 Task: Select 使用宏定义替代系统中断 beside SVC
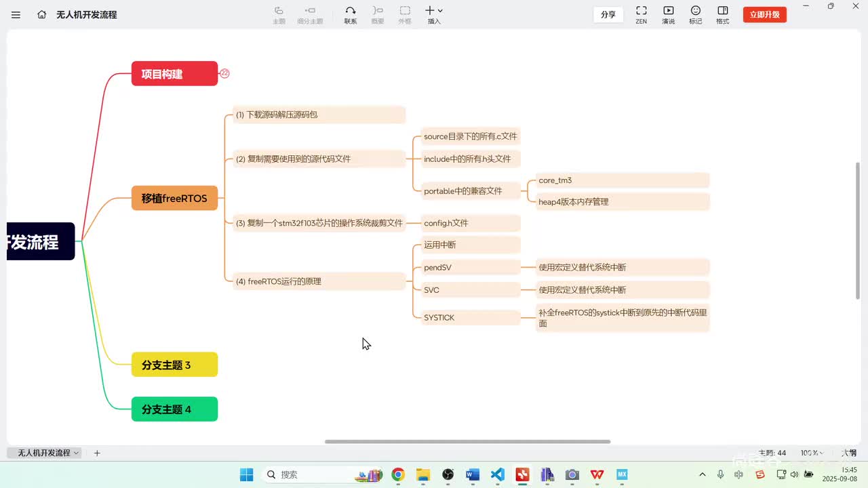[x=623, y=289]
